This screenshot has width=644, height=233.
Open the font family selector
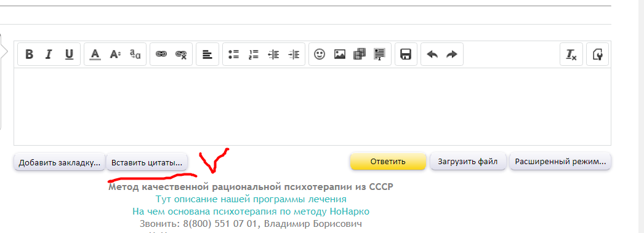tap(135, 54)
